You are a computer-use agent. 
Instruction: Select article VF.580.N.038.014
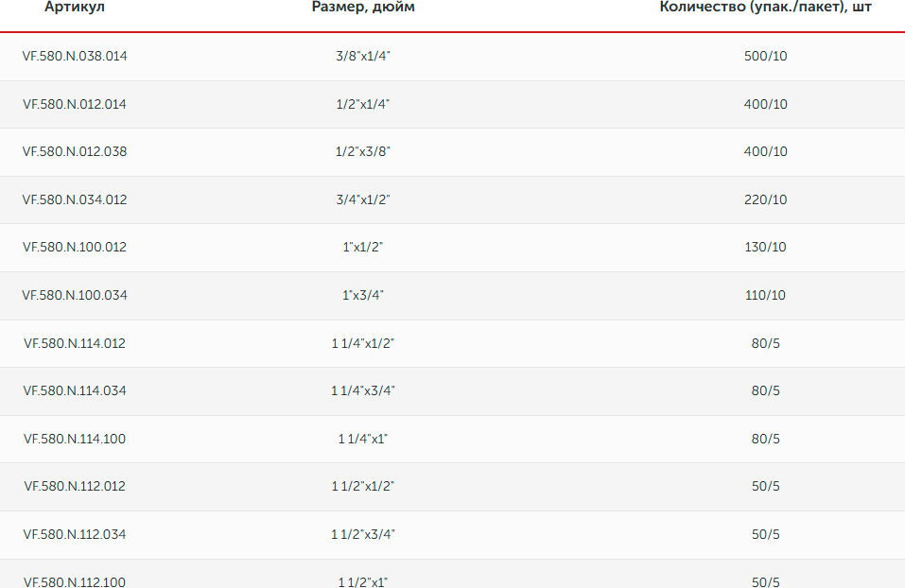tap(75, 56)
